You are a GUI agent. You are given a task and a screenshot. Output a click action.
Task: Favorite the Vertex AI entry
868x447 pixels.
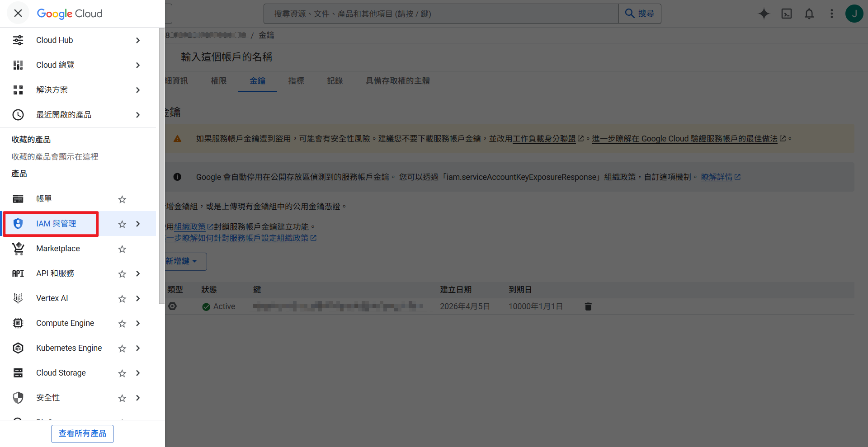click(121, 298)
